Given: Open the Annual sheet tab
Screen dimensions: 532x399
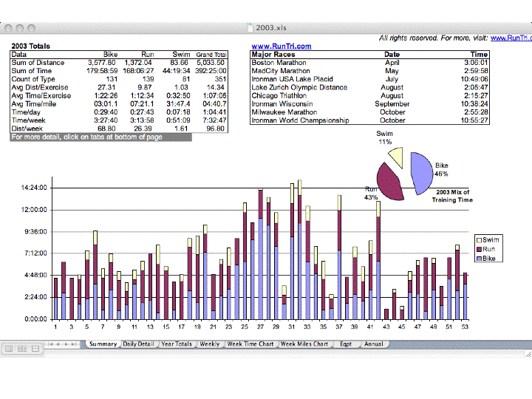Looking at the screenshot, I should tap(373, 344).
